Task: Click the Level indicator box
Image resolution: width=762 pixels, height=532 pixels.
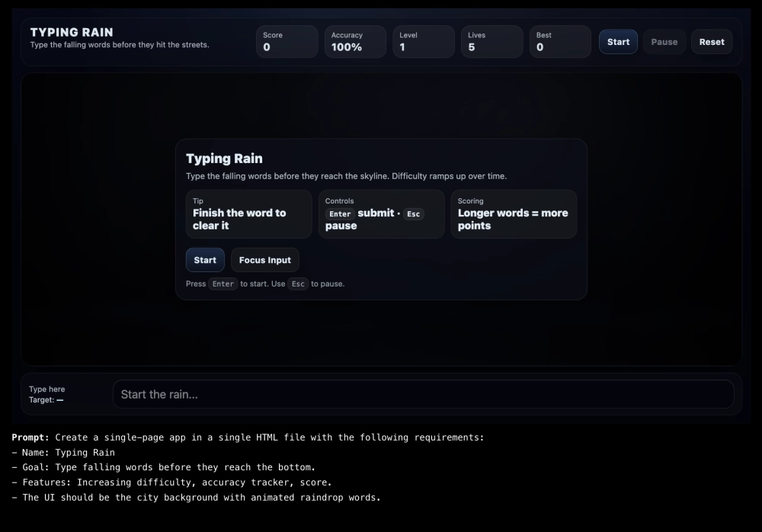Action: (x=423, y=42)
